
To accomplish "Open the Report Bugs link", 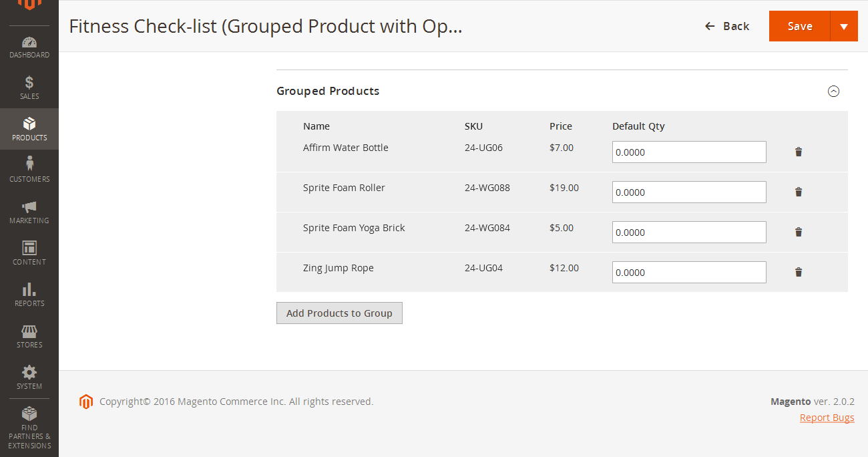I will tap(827, 417).
